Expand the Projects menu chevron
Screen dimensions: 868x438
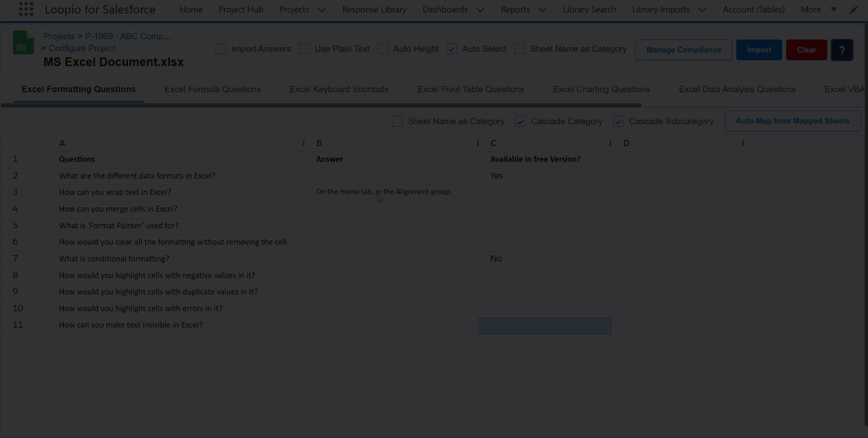[x=322, y=10]
